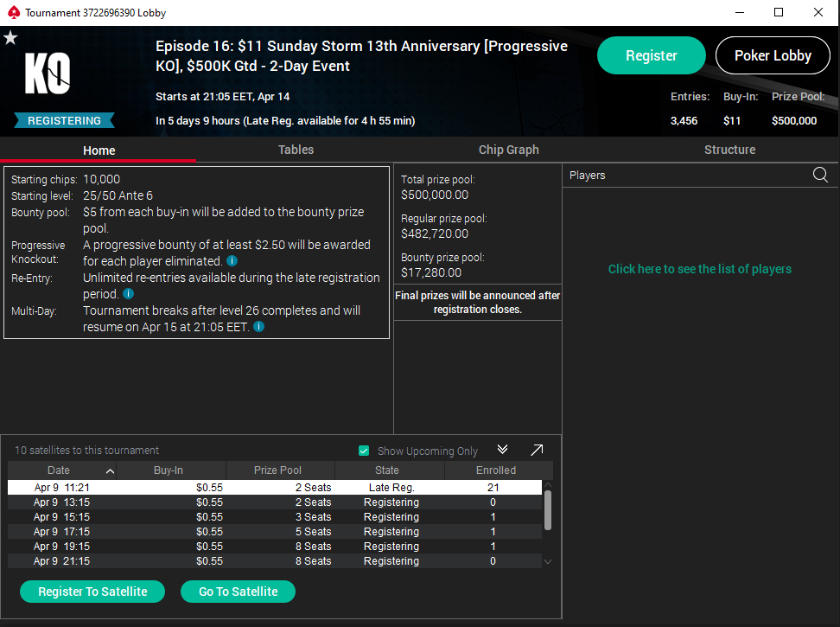Click the pop-out arrow icon for satellites
The height and width of the screenshot is (627, 840).
click(537, 451)
